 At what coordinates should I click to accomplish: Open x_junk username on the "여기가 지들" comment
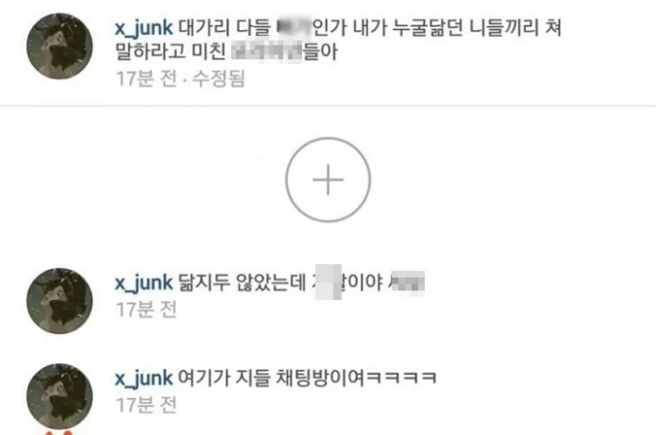pyautogui.click(x=144, y=379)
